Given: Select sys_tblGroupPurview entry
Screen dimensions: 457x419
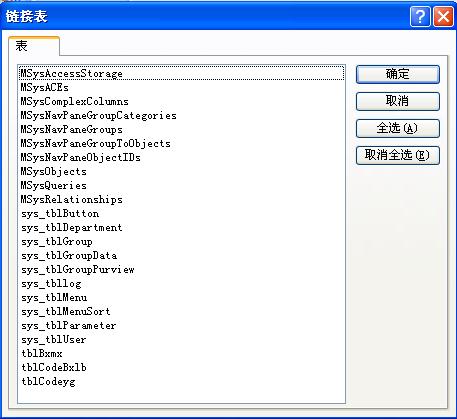Looking at the screenshot, I should [x=182, y=269].
